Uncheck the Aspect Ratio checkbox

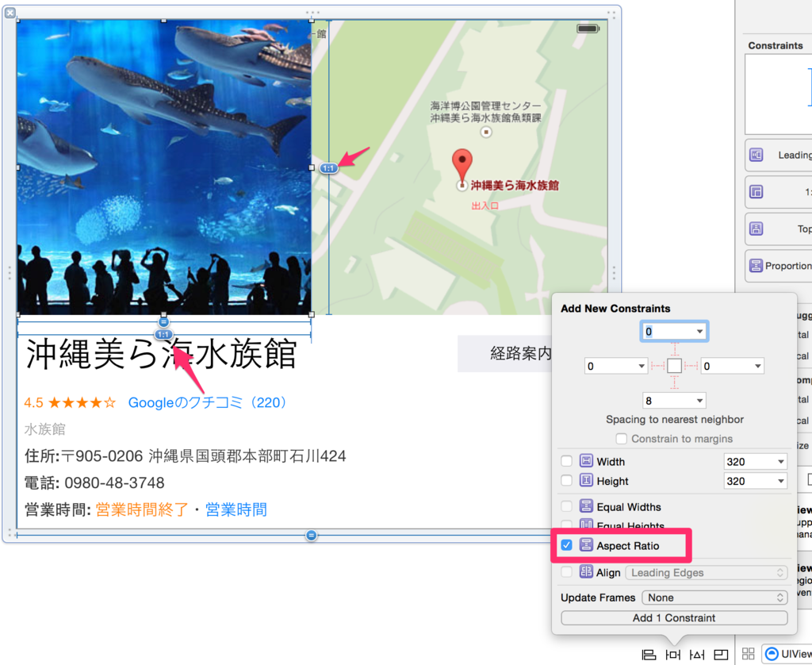(x=566, y=545)
